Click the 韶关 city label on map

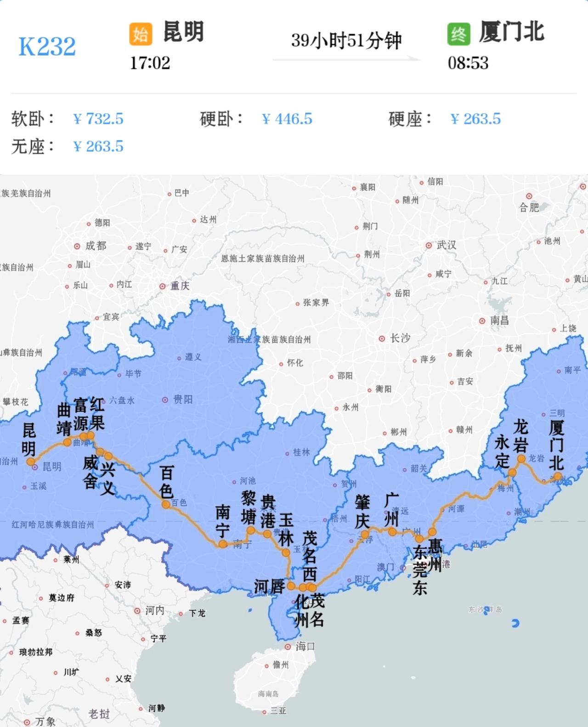[x=419, y=468]
